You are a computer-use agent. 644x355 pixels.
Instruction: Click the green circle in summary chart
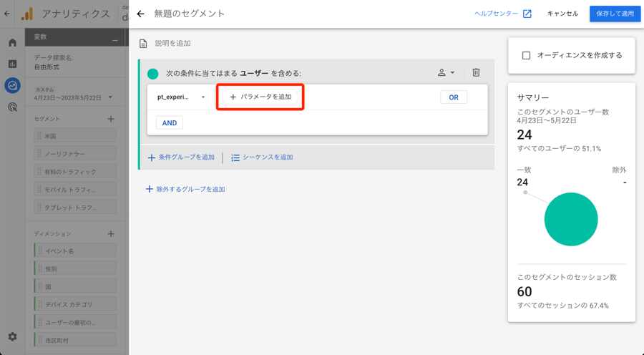[x=570, y=220]
